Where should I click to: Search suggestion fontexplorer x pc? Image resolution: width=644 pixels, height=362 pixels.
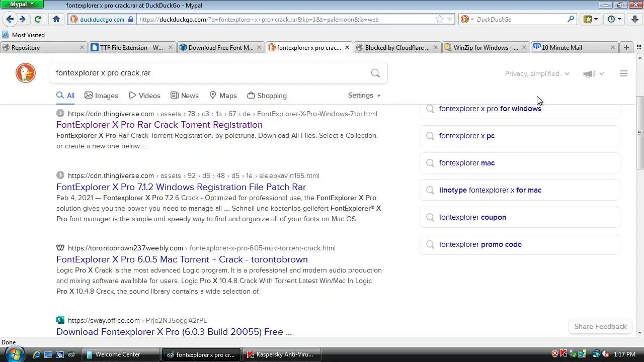(520, 136)
